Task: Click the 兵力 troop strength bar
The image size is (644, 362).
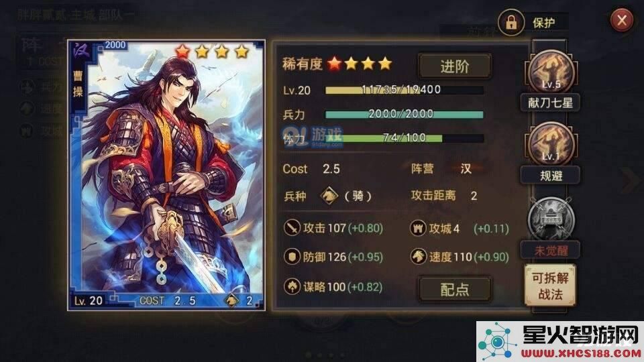Action: tap(404, 114)
